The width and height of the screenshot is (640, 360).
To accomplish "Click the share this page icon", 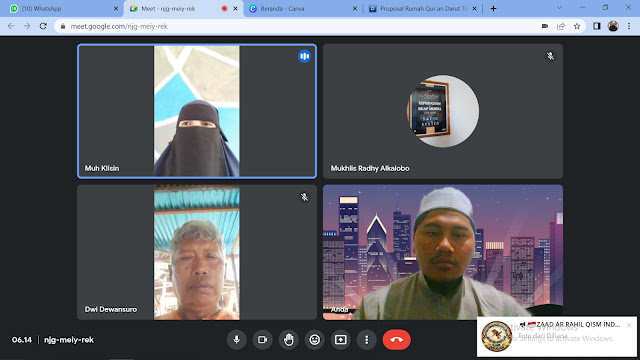I will click(561, 26).
